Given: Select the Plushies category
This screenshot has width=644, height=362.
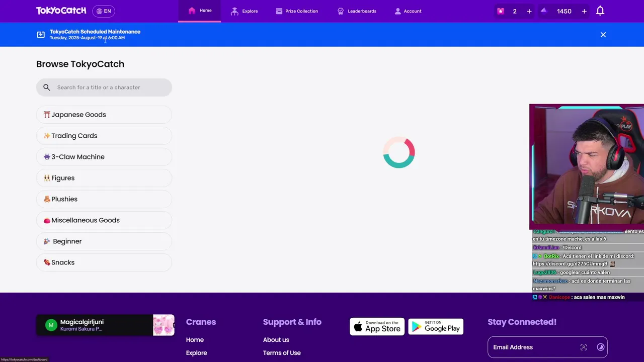Looking at the screenshot, I should (x=104, y=199).
